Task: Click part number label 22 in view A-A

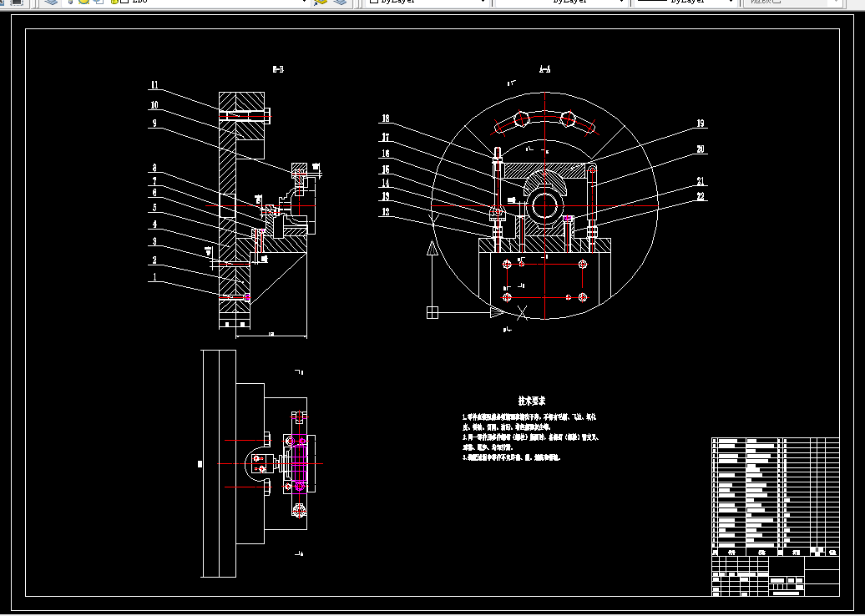Action: (x=701, y=196)
